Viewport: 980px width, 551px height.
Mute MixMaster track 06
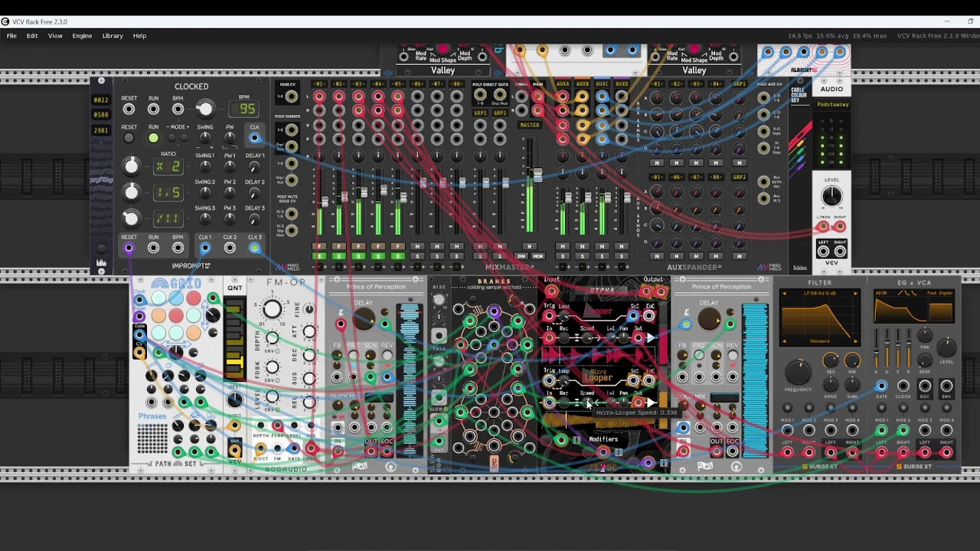pos(417,246)
